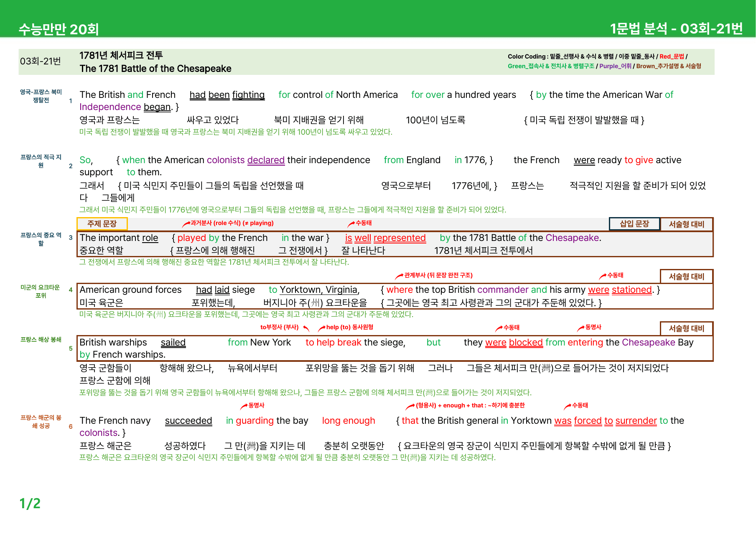Click the green translation beginning '미국 육군은 버지니아'
756x535 pixels.
coord(246,315)
